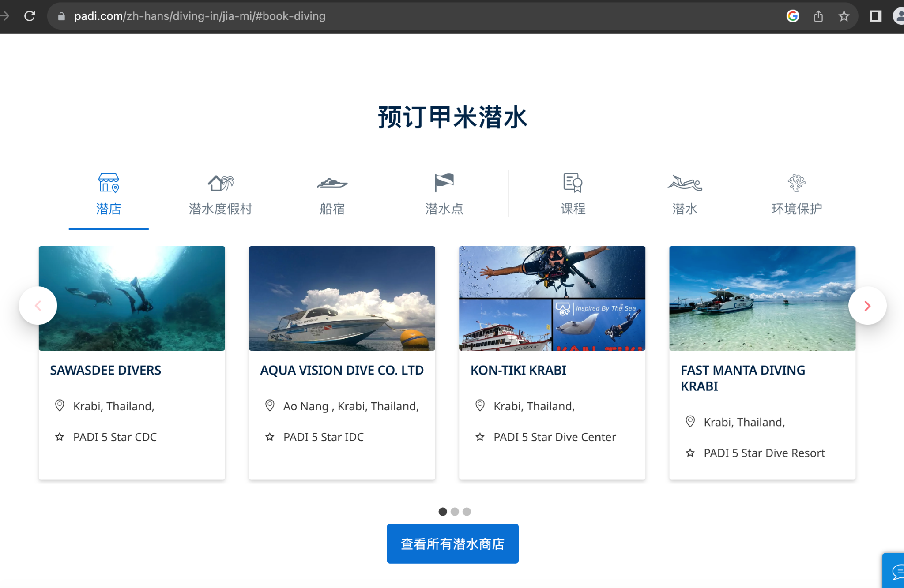Click 'PADI 5 Star Dive Resort' text
Viewport: 904px width, 588px height.
(764, 453)
